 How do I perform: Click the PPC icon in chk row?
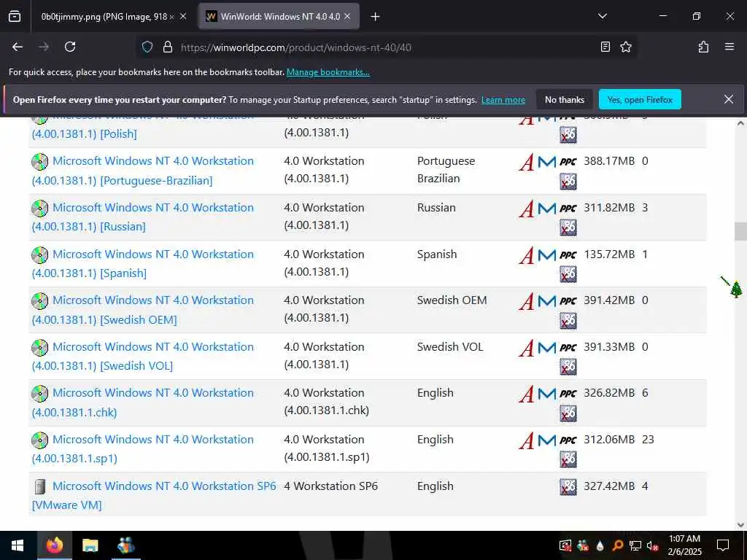click(568, 394)
